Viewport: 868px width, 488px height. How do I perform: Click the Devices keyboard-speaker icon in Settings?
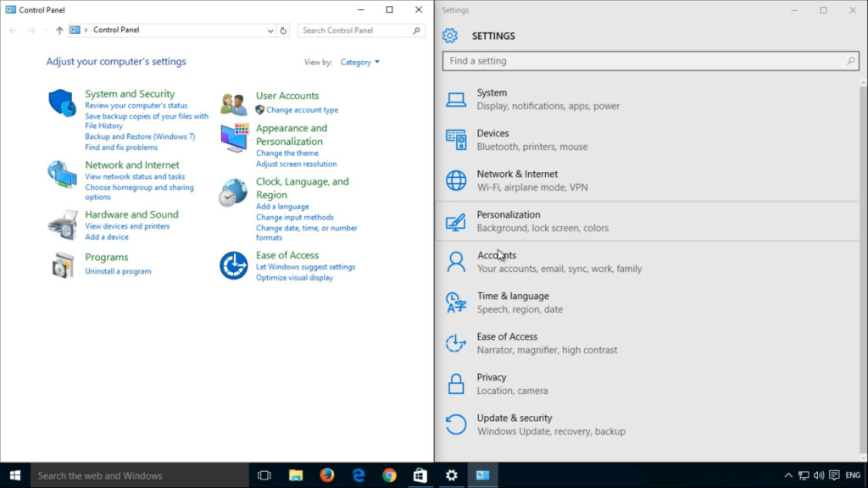[x=456, y=140]
